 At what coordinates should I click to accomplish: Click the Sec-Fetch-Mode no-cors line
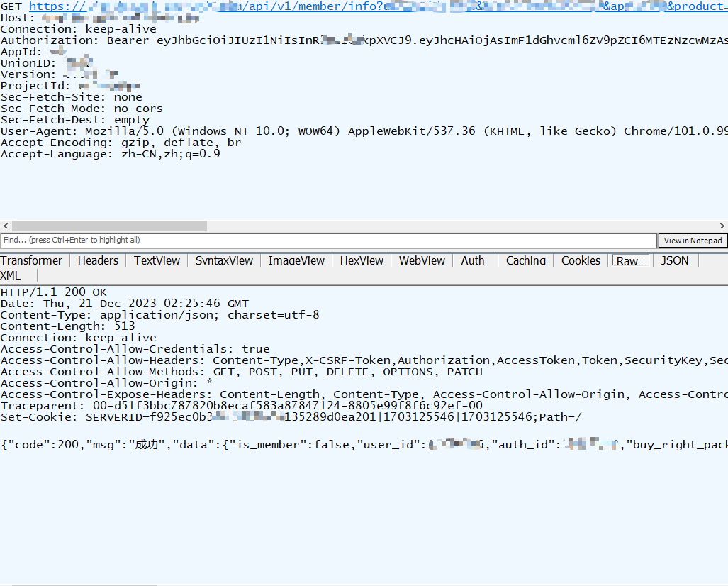coord(82,109)
